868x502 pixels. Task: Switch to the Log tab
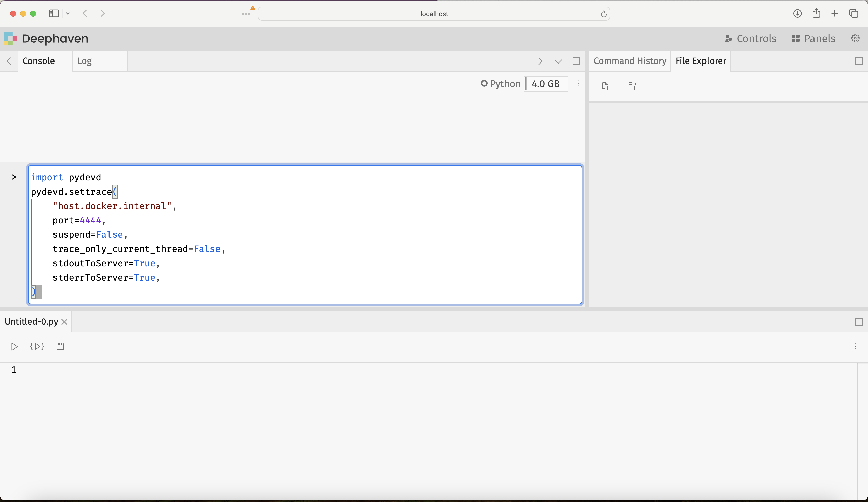85,61
